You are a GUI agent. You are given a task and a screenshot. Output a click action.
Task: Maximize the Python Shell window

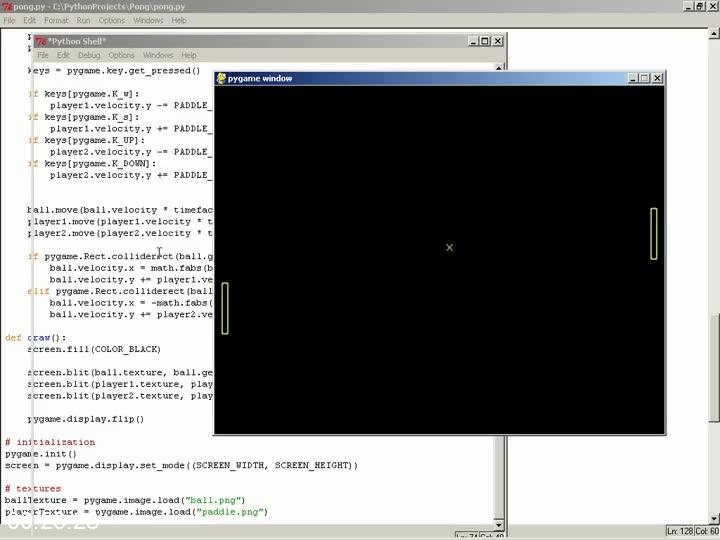[x=485, y=41]
